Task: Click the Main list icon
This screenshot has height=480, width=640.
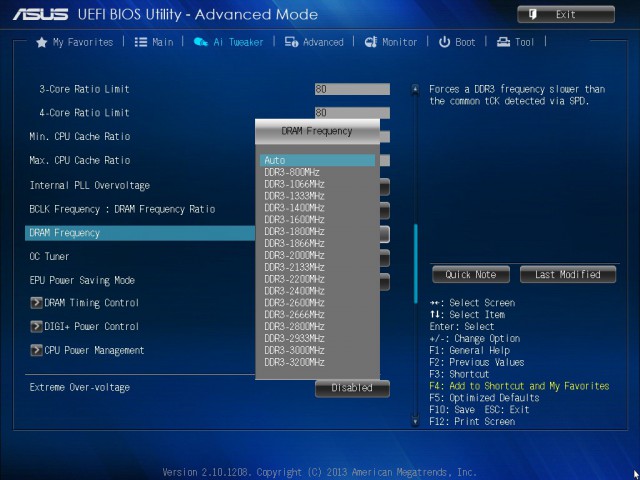Action: tap(141, 42)
